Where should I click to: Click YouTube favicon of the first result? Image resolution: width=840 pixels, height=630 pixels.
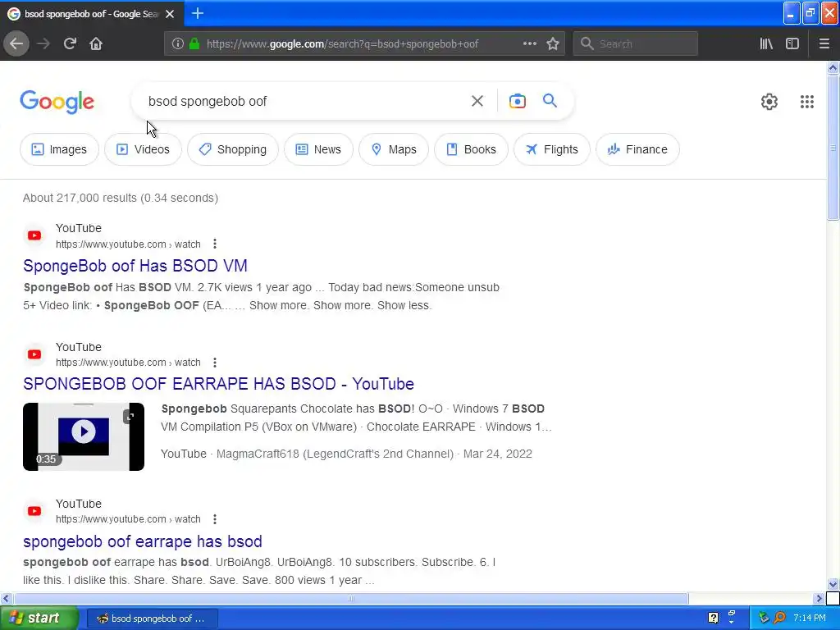[34, 235]
